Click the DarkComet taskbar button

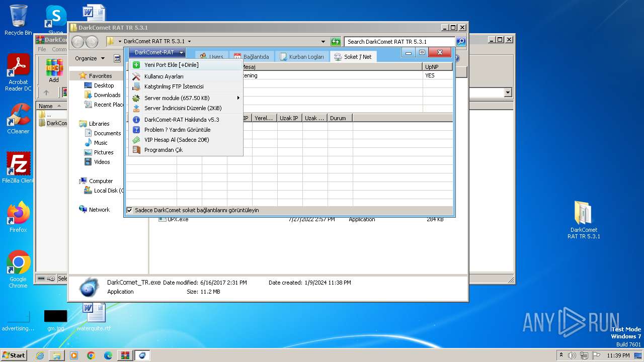[x=142, y=355]
